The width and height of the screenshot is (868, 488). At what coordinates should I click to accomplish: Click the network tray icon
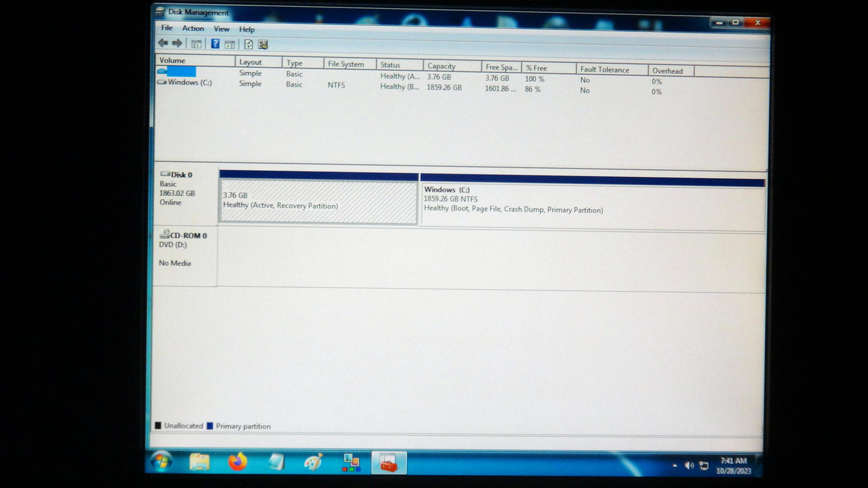[704, 466]
